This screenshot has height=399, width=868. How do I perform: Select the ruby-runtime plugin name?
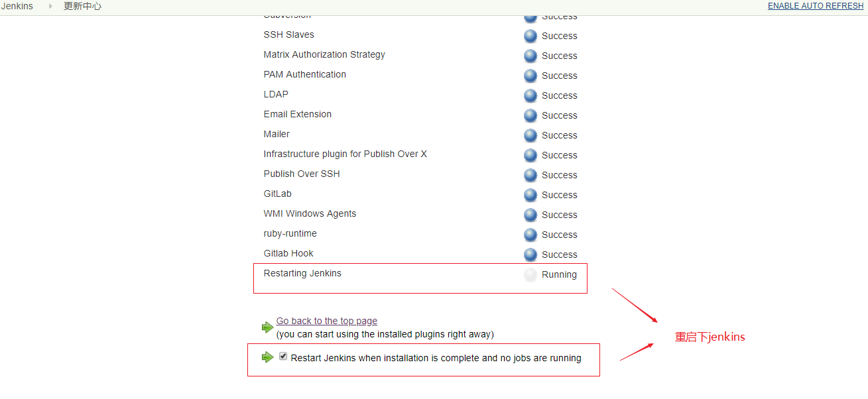pyautogui.click(x=290, y=233)
